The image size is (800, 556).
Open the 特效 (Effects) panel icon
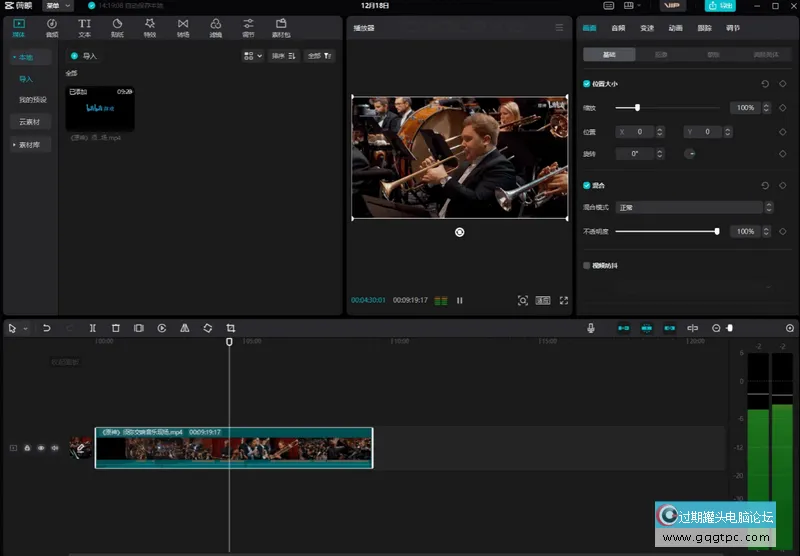pos(149,26)
